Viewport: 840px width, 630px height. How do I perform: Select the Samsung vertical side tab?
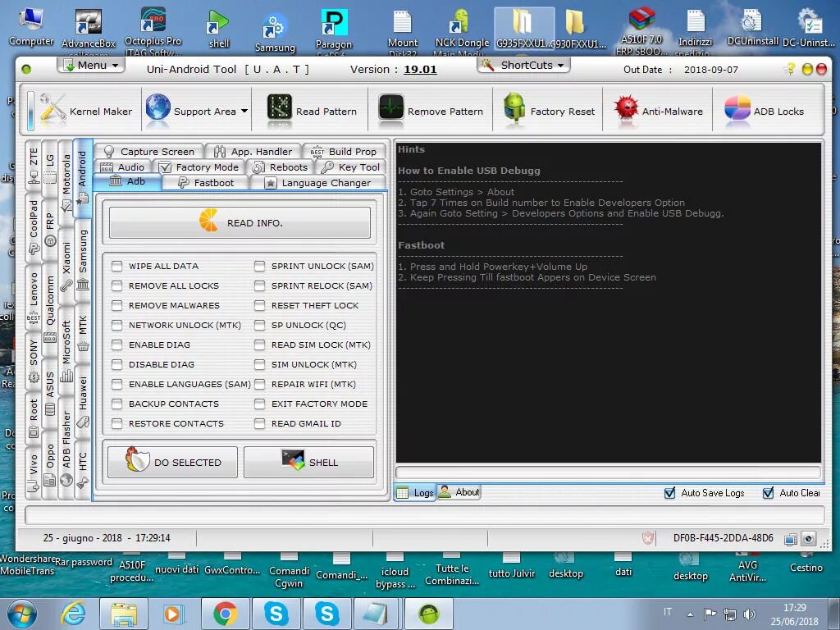tap(83, 261)
